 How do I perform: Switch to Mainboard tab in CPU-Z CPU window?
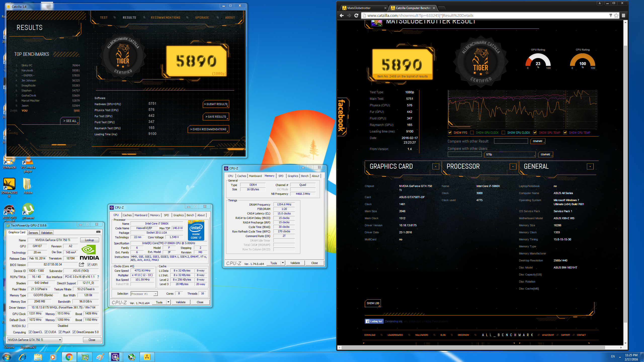[141, 215]
